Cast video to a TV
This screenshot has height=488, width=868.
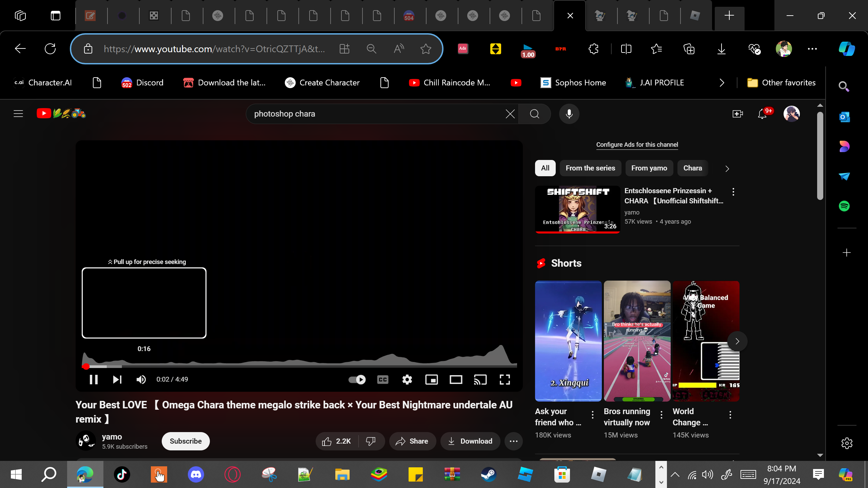pyautogui.click(x=480, y=380)
